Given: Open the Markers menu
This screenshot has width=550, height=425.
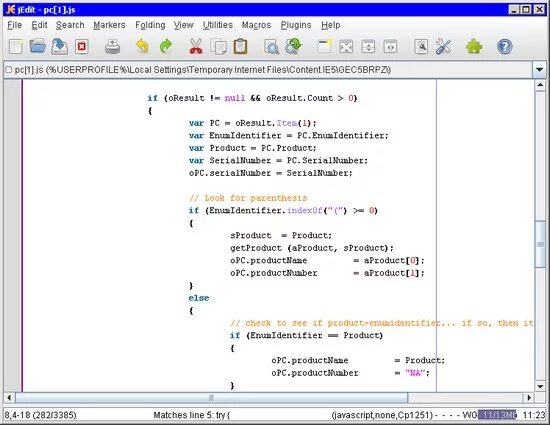Looking at the screenshot, I should (109, 25).
